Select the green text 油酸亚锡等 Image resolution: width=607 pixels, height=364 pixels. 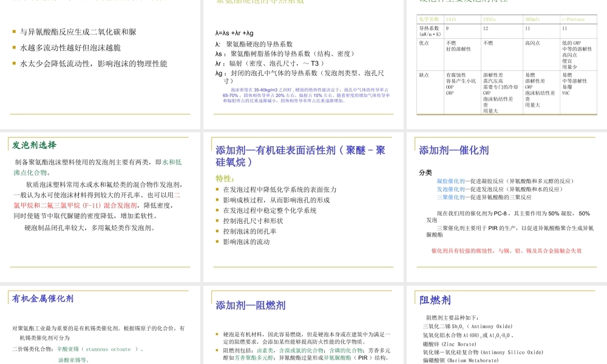(73, 360)
